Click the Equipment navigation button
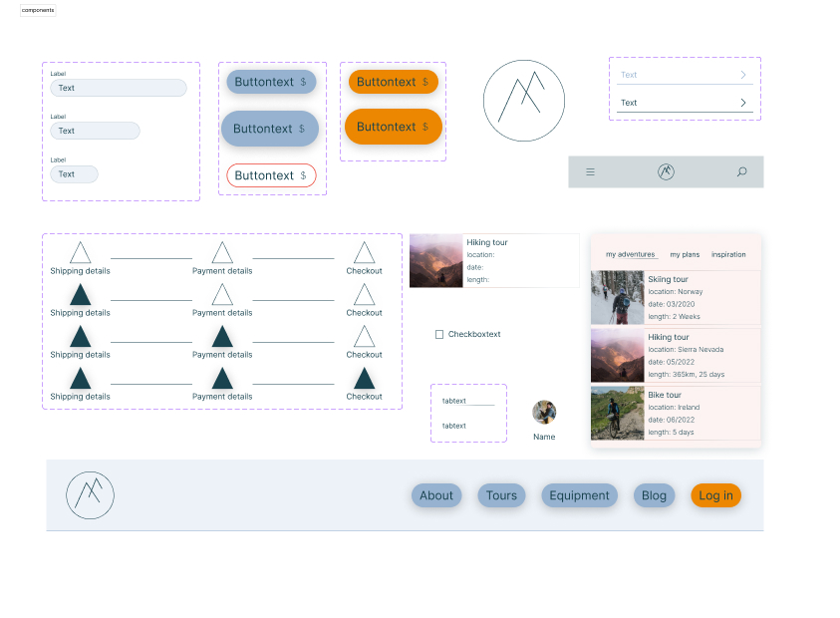 point(579,495)
